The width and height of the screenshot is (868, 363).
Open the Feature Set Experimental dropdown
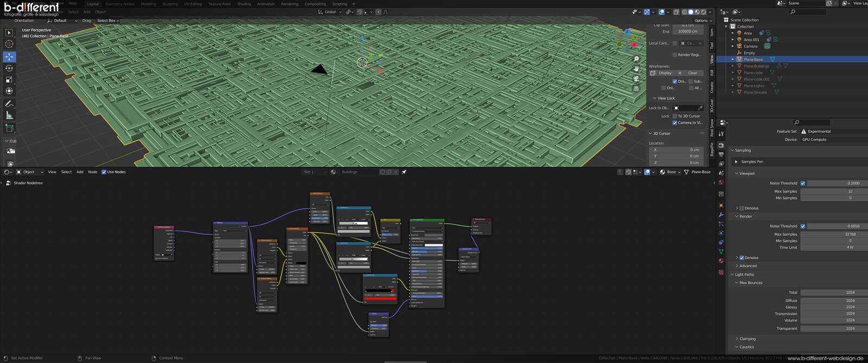pos(834,131)
